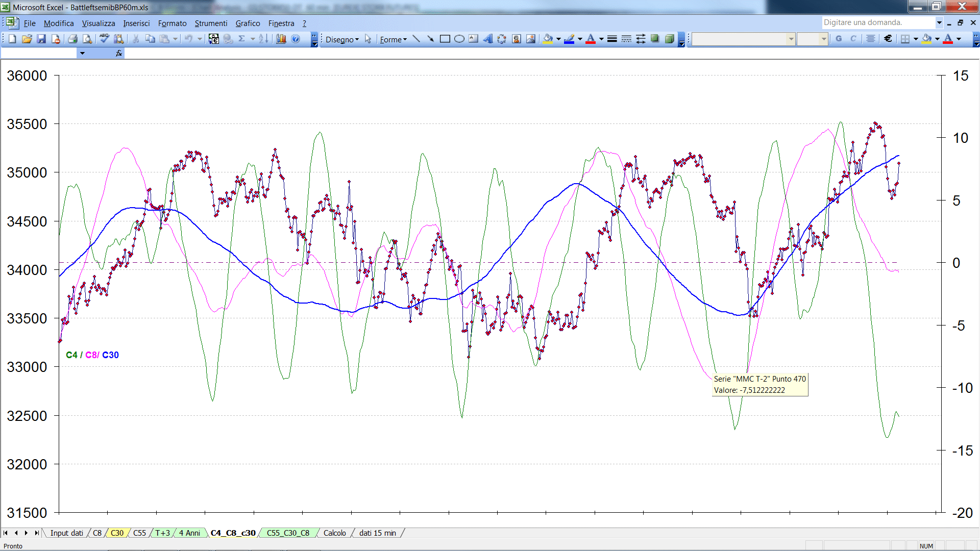Apply fill color from the drawing toolbar
The image size is (980, 551).
[x=548, y=39]
